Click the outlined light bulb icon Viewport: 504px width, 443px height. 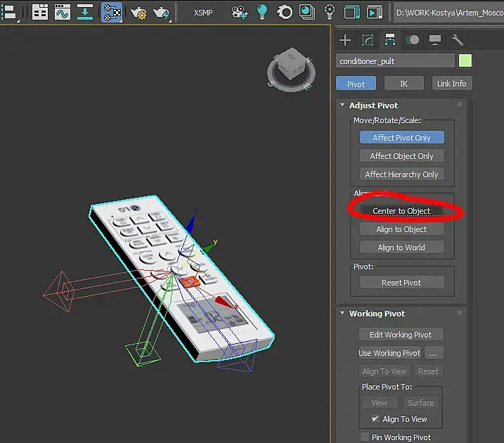330,12
